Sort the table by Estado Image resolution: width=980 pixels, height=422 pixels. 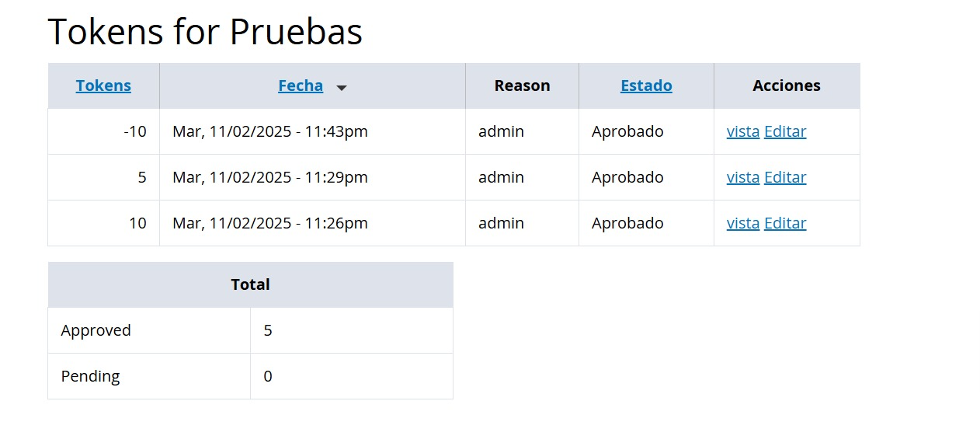tap(646, 86)
